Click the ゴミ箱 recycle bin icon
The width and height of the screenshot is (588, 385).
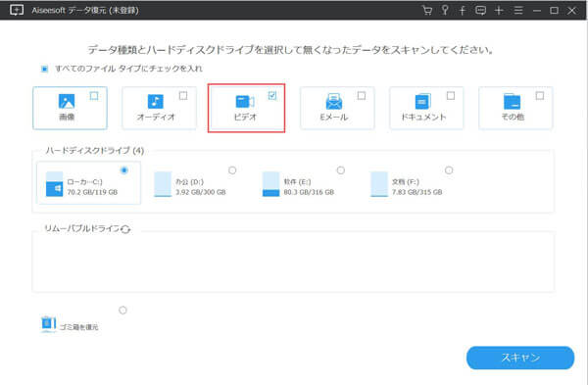48,324
